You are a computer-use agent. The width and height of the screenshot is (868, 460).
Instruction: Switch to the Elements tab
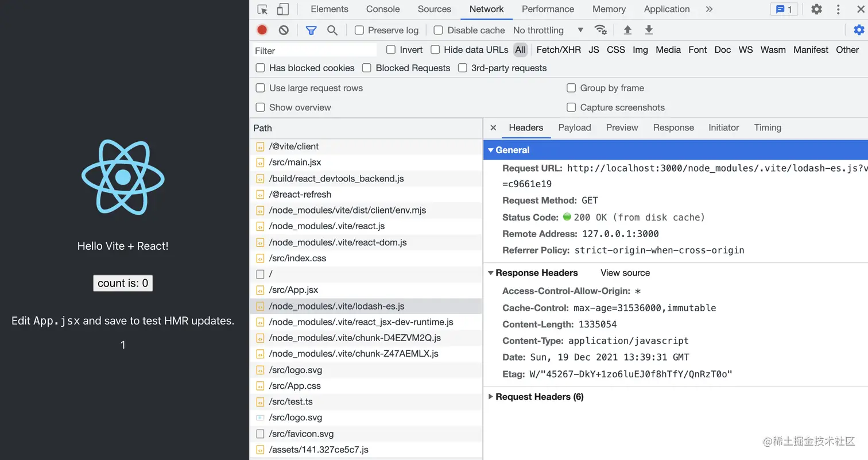(330, 9)
